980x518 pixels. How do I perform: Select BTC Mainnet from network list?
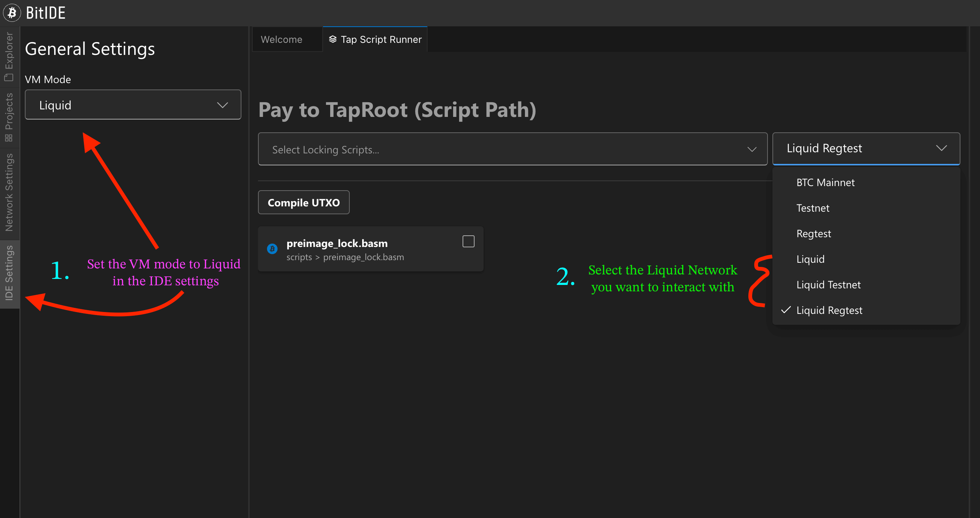866,183
